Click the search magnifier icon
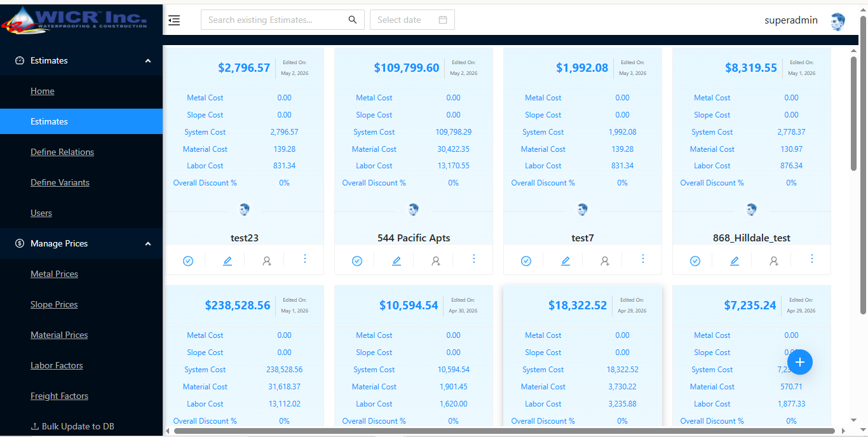This screenshot has height=437, width=868. [353, 20]
